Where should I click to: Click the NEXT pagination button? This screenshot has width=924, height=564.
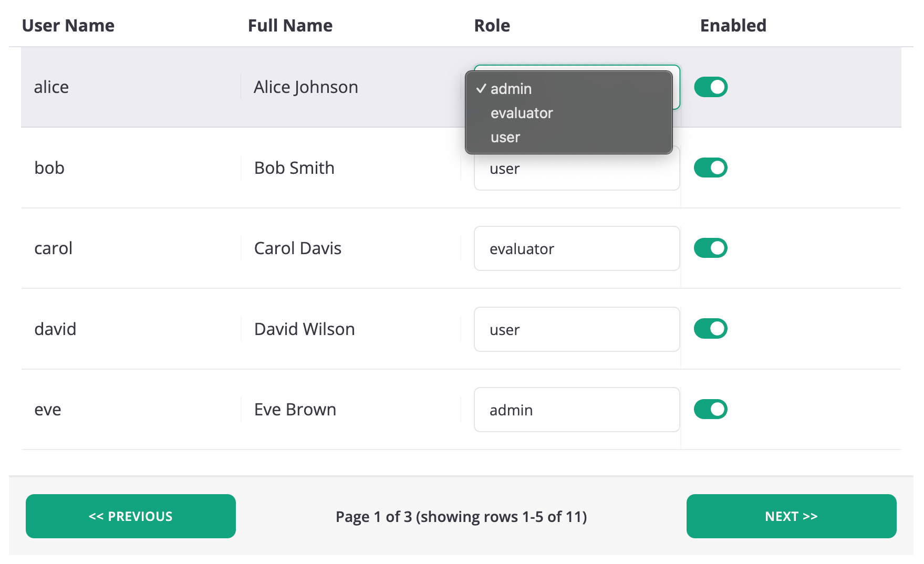click(791, 516)
